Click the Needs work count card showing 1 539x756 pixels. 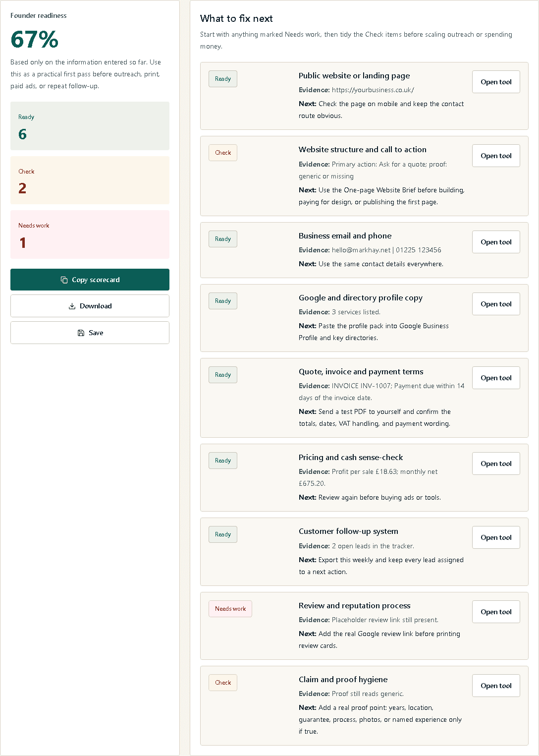[x=90, y=234]
